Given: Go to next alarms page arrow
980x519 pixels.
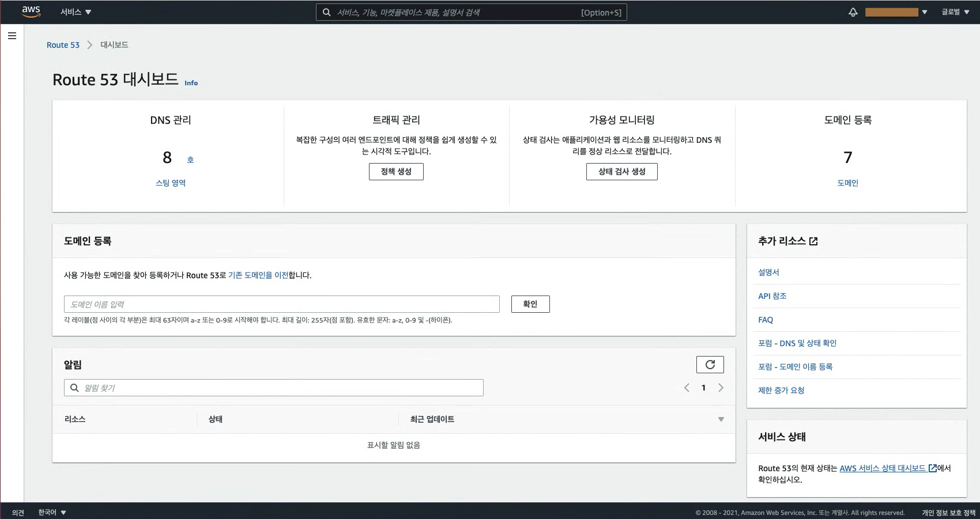Looking at the screenshot, I should click(721, 388).
